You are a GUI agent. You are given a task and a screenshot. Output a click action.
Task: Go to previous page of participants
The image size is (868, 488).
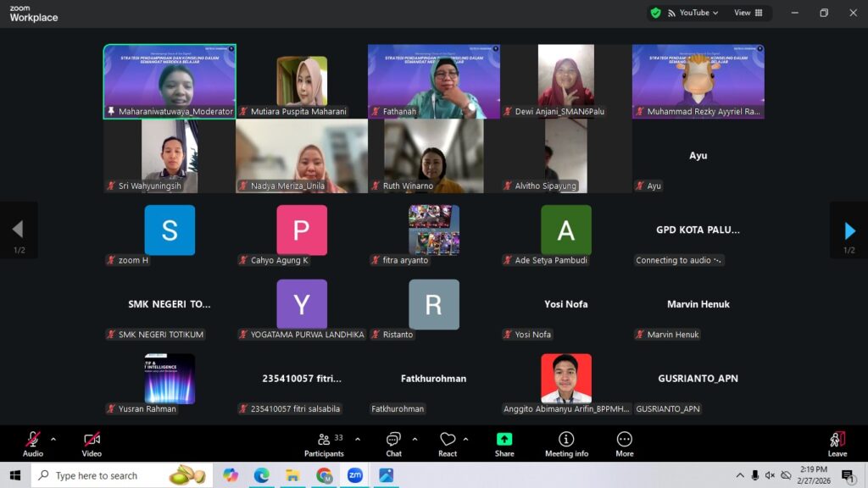[x=18, y=230]
